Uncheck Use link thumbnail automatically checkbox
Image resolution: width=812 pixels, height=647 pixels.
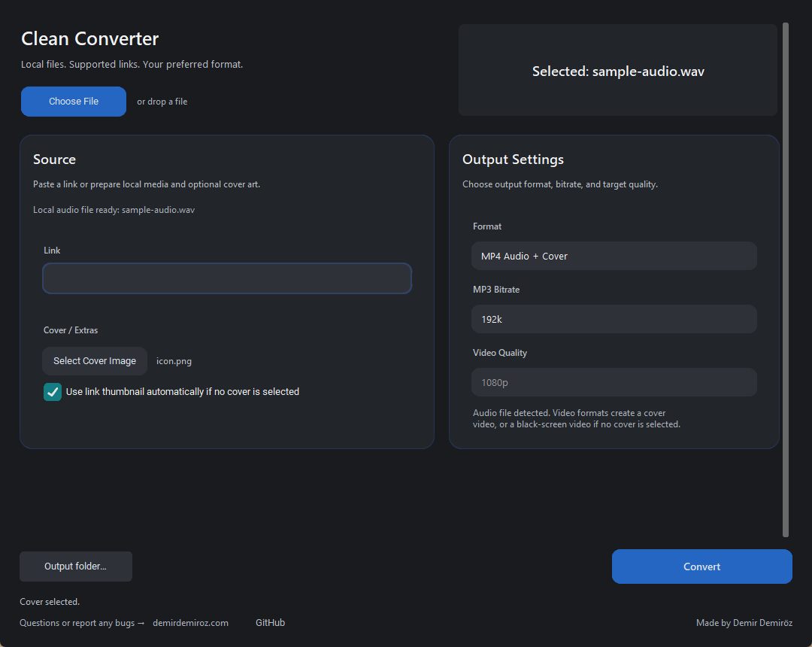point(53,392)
